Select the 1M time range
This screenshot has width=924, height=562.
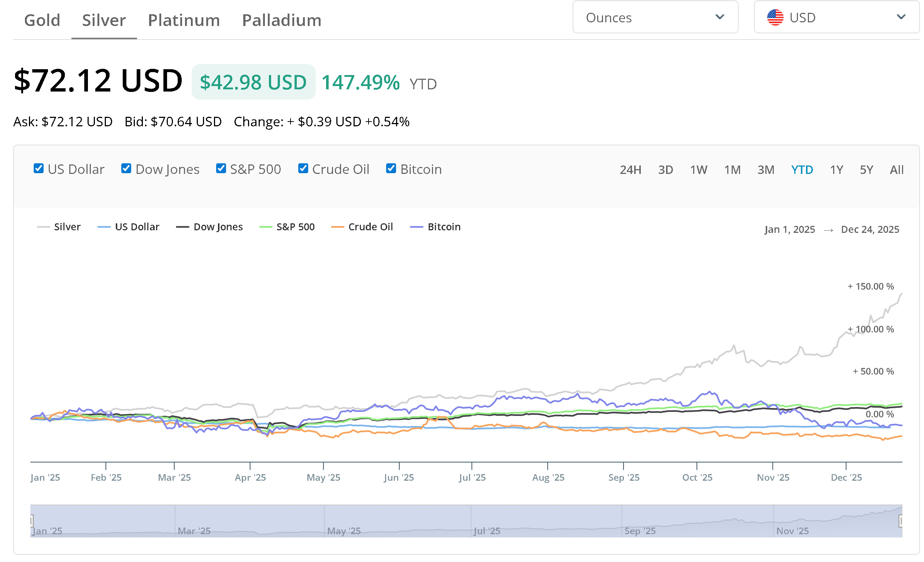point(732,170)
